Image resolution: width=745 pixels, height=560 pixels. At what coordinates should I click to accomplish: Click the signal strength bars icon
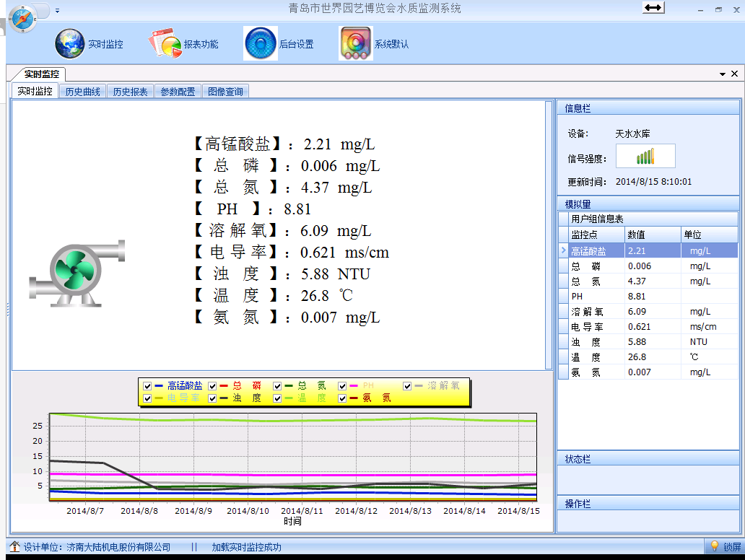tap(645, 157)
